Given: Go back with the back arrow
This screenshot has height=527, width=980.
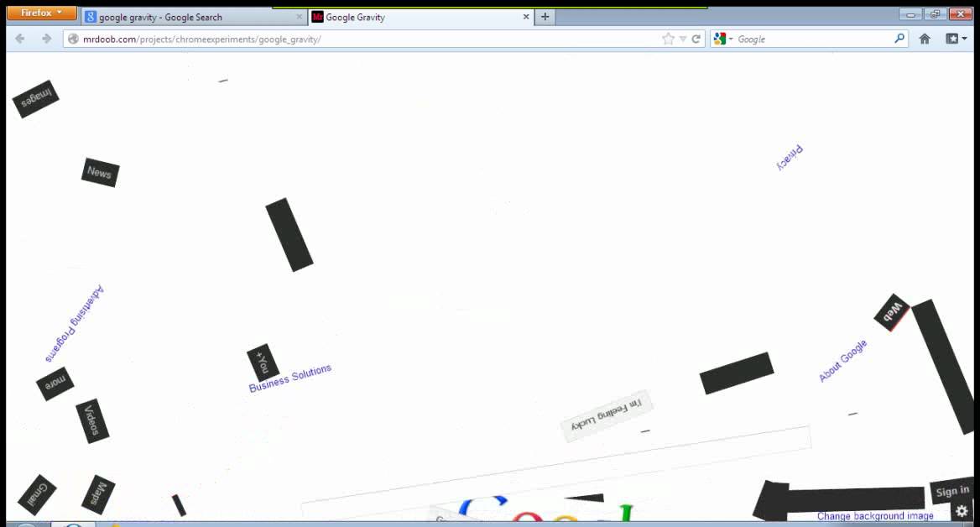Looking at the screenshot, I should (x=20, y=39).
